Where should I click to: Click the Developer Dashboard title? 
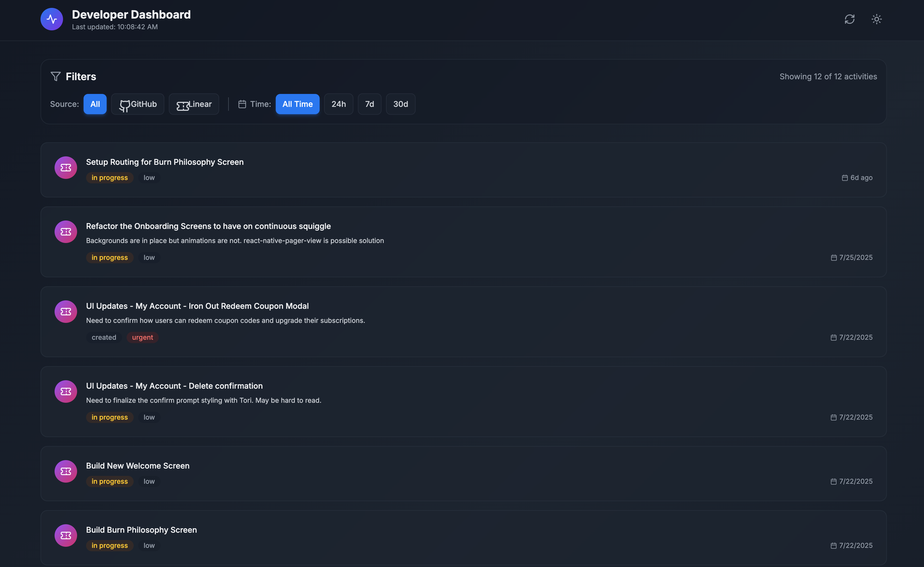[131, 14]
